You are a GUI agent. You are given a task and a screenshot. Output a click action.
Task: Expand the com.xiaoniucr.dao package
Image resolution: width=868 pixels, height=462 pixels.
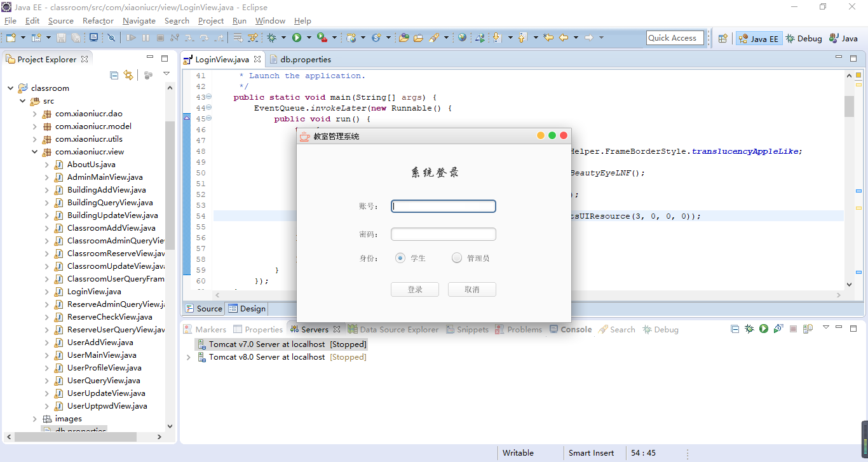coord(35,114)
